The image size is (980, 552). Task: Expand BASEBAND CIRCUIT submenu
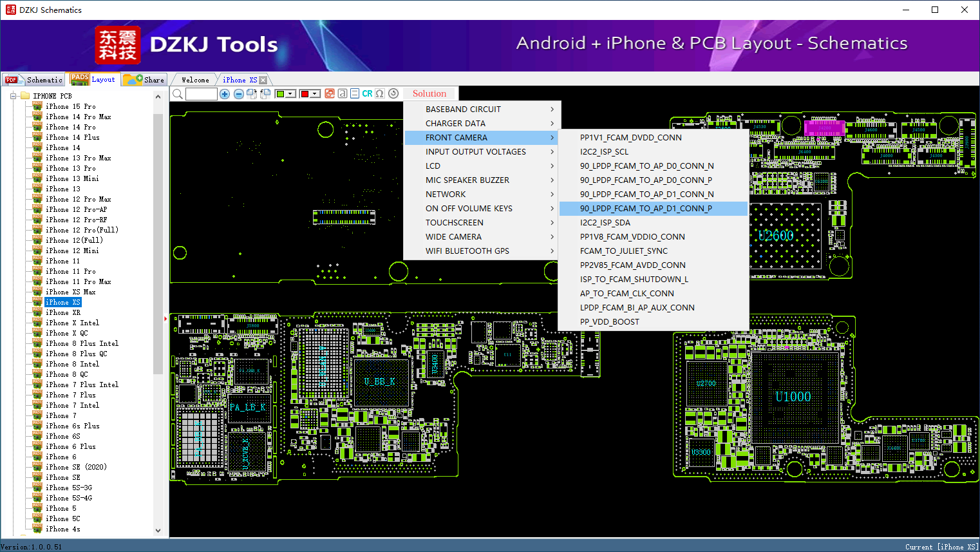(x=481, y=109)
